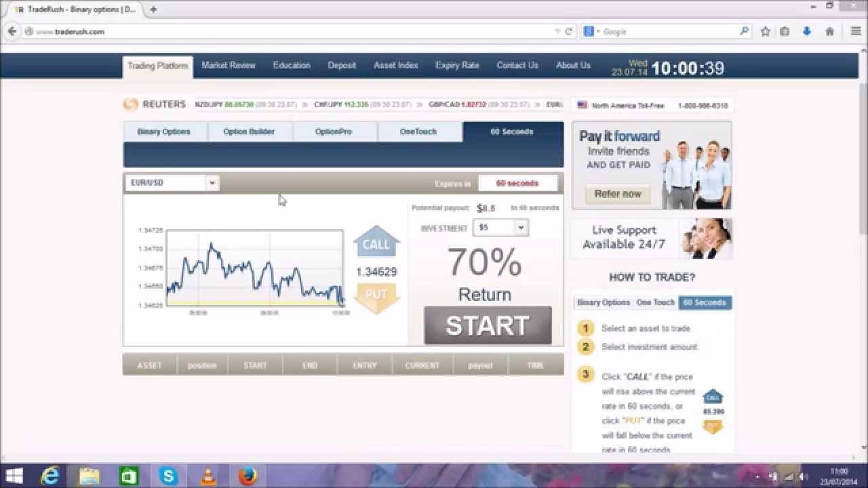Switch to the Option Builder tab

click(249, 131)
